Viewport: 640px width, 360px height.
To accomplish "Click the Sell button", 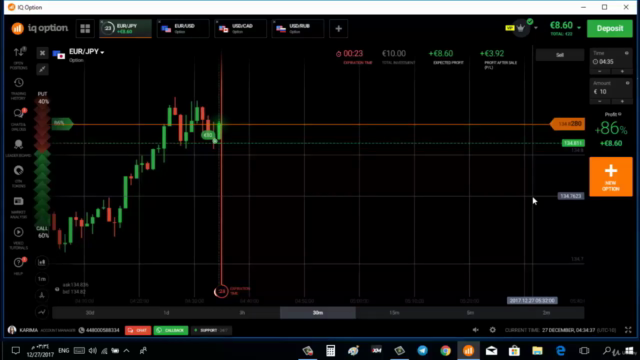I will (x=560, y=55).
